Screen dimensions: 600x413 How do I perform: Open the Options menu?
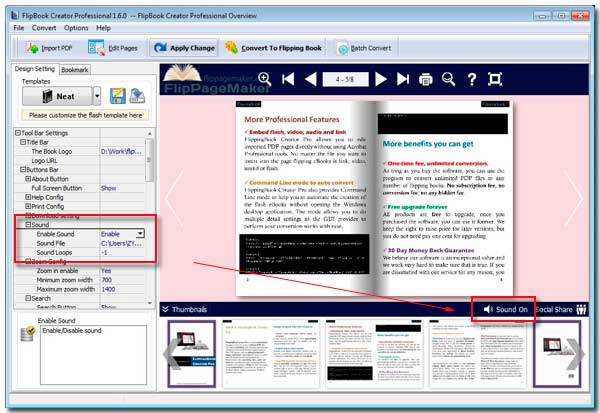click(x=76, y=28)
